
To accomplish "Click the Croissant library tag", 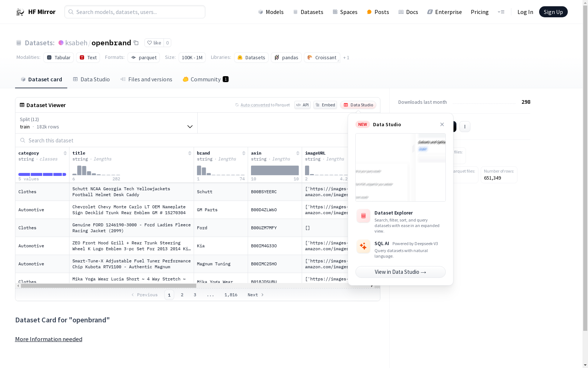I will (x=322, y=57).
